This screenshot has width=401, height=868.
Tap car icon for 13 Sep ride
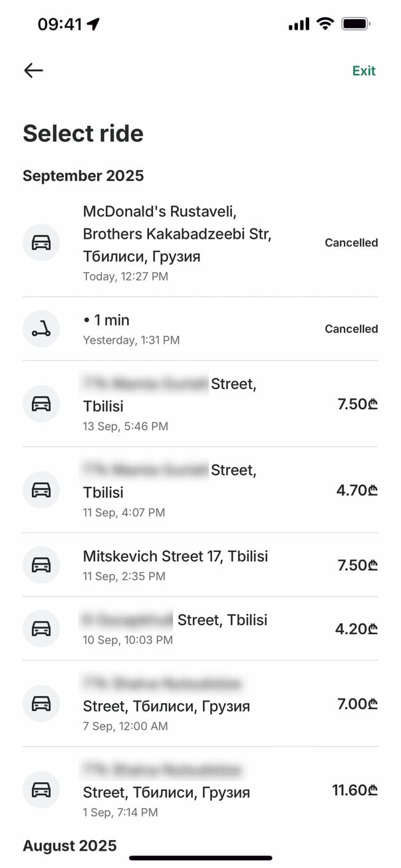(x=41, y=404)
